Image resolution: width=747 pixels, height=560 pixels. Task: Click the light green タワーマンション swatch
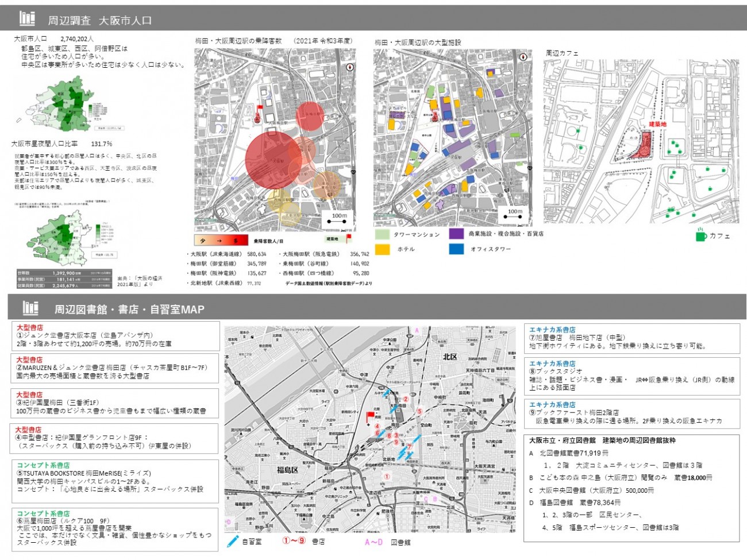click(x=382, y=234)
